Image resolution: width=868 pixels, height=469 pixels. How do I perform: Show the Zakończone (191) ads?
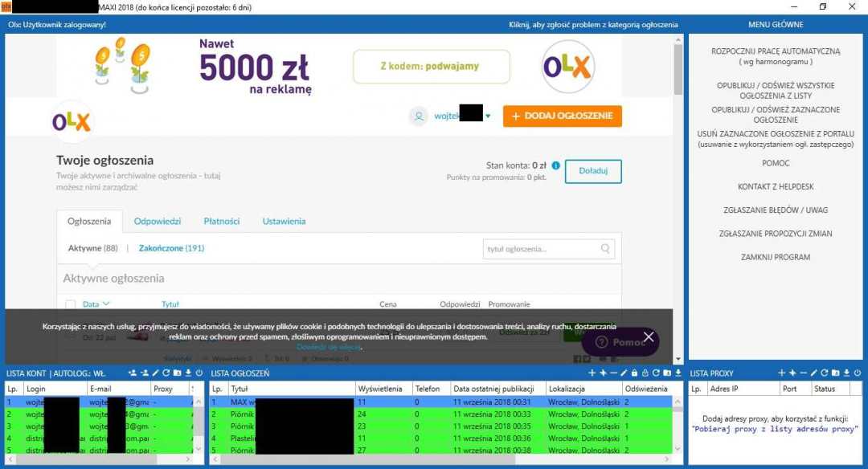(171, 248)
